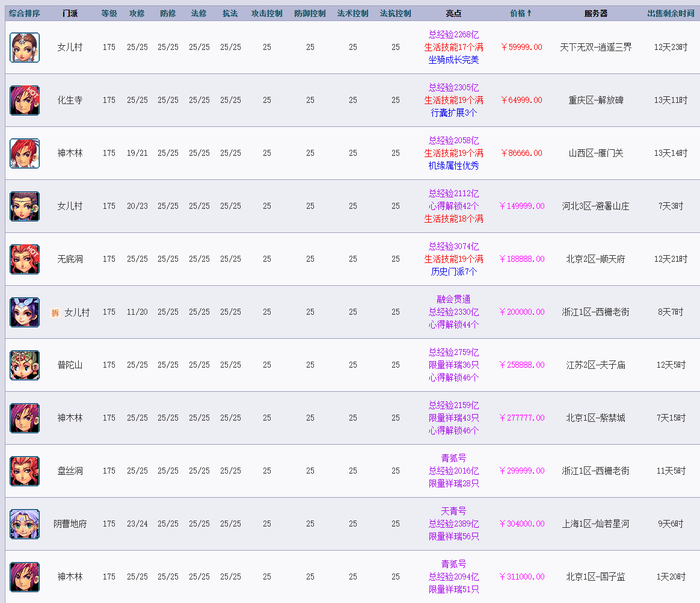This screenshot has height=603, width=700.
Task: Click server 江苏2区-夫子庙
Action: (595, 365)
